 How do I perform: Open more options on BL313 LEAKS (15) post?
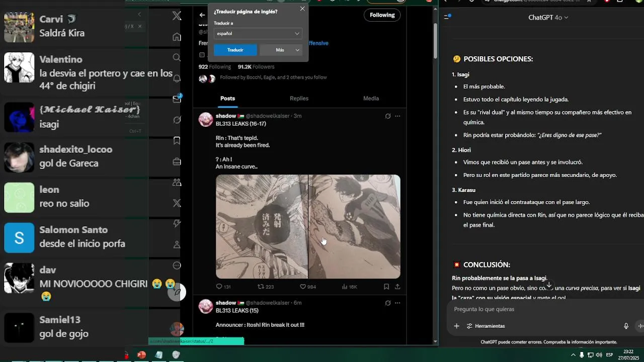click(397, 303)
